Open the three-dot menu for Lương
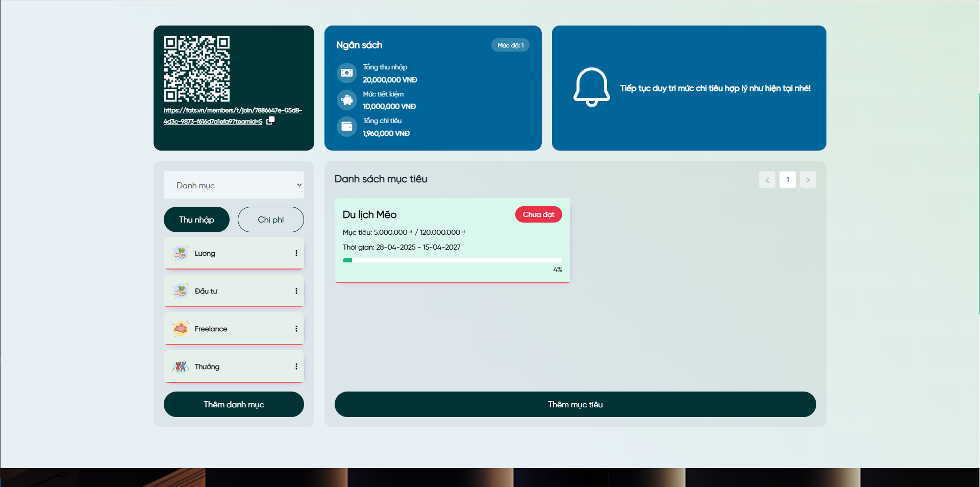The height and width of the screenshot is (487, 980). tap(296, 253)
